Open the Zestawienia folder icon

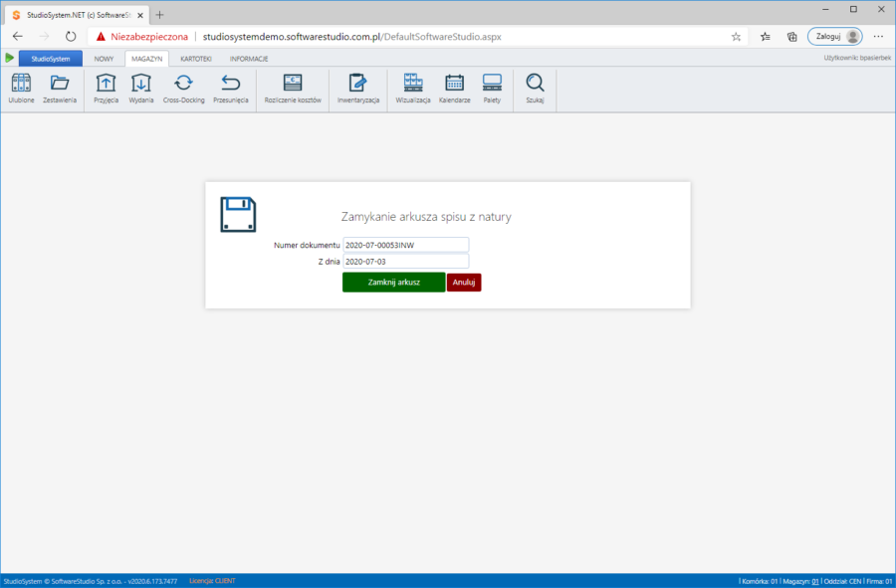60,89
